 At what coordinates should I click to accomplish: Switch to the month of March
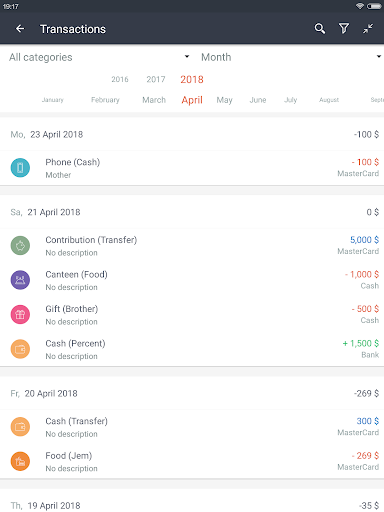(x=154, y=100)
